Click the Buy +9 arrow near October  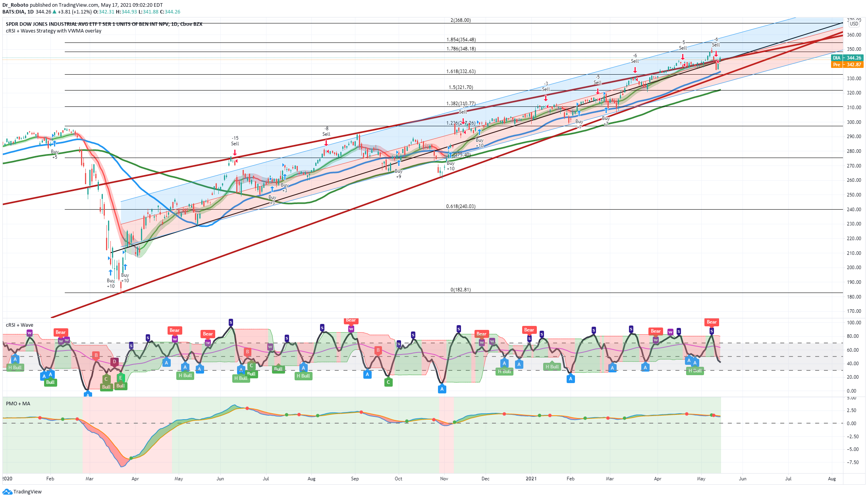pyautogui.click(x=399, y=163)
